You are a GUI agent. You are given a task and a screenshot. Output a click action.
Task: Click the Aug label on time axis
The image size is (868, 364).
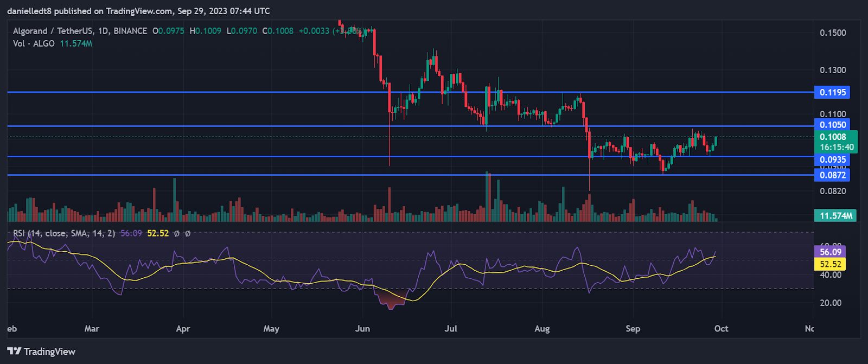coord(542,329)
